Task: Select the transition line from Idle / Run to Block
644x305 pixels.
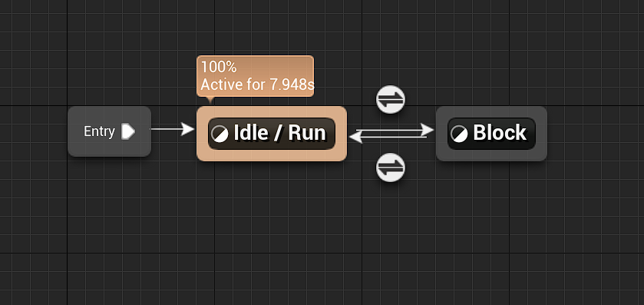Action: tap(389, 130)
